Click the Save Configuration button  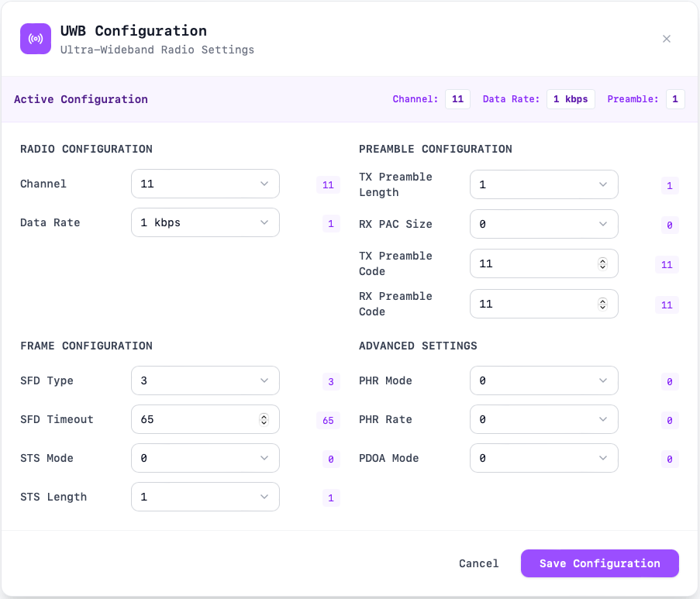click(599, 563)
